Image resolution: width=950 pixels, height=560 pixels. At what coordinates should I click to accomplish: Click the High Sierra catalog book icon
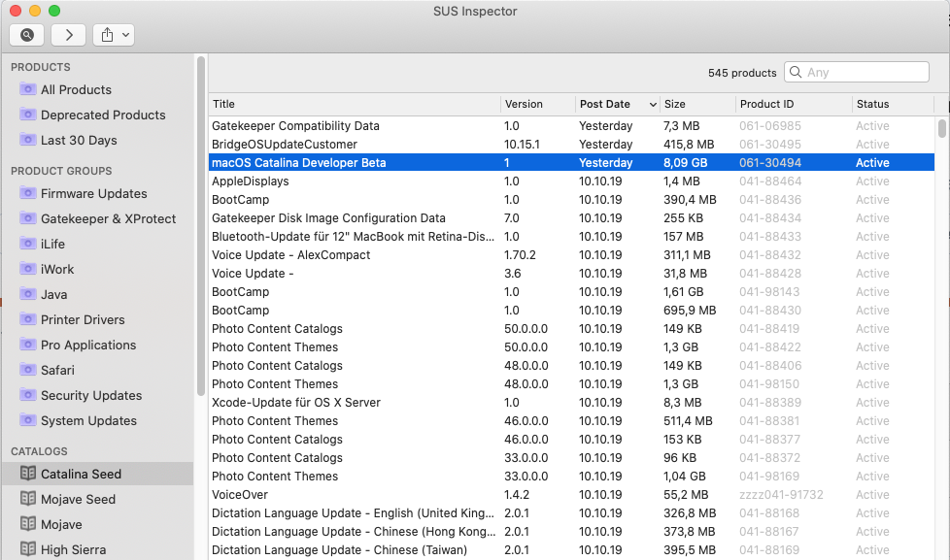click(x=28, y=549)
